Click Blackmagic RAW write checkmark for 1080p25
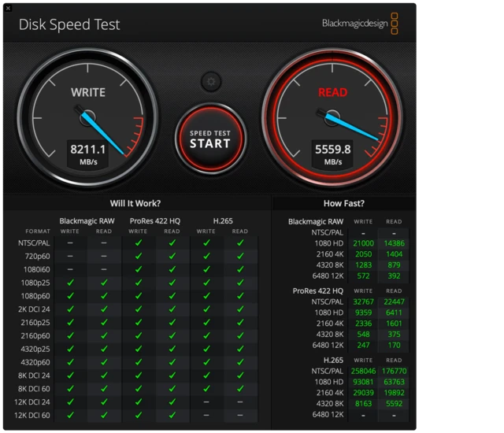This screenshot has height=433, width=504. (x=70, y=283)
